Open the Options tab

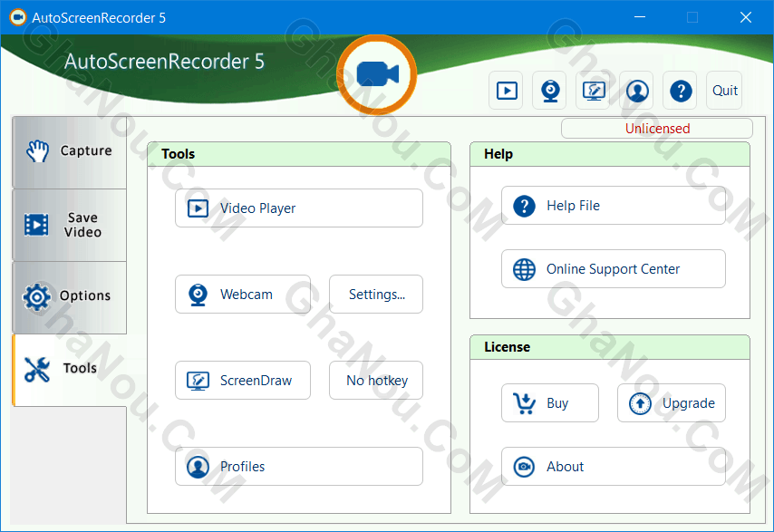coord(70,297)
